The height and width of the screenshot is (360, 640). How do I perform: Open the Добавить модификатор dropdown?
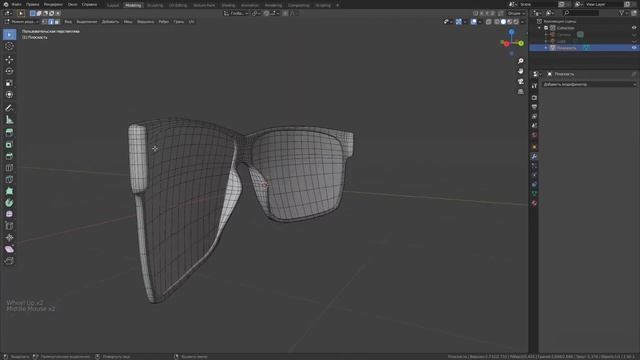(x=589, y=84)
